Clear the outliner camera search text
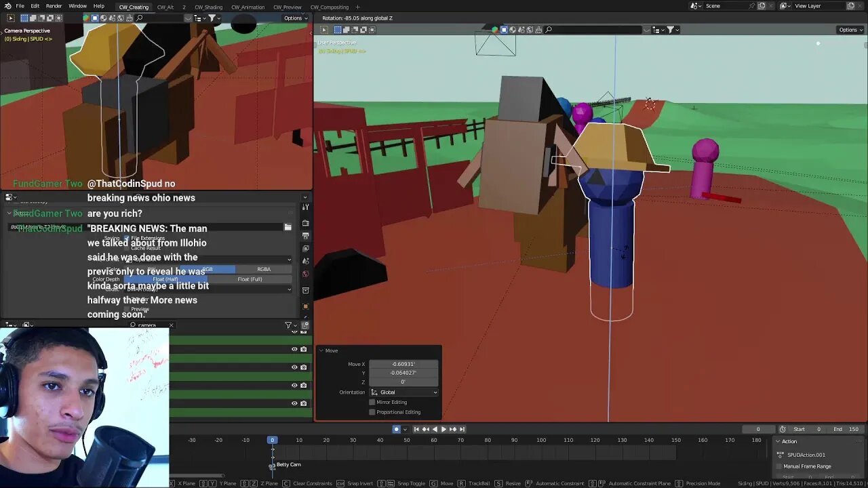The image size is (868, 488). (172, 325)
